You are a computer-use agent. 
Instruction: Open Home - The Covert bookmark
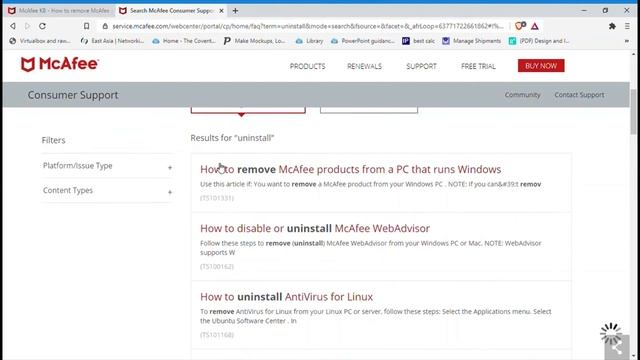[184, 41]
